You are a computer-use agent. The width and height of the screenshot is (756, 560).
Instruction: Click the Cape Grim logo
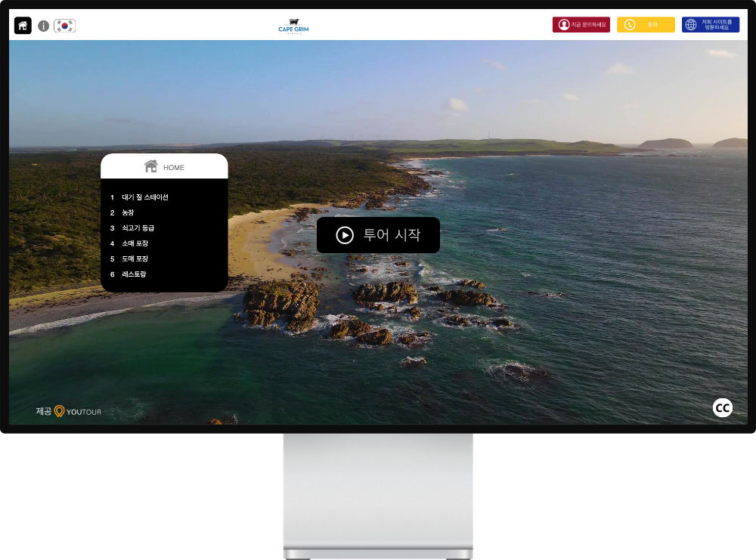(293, 26)
